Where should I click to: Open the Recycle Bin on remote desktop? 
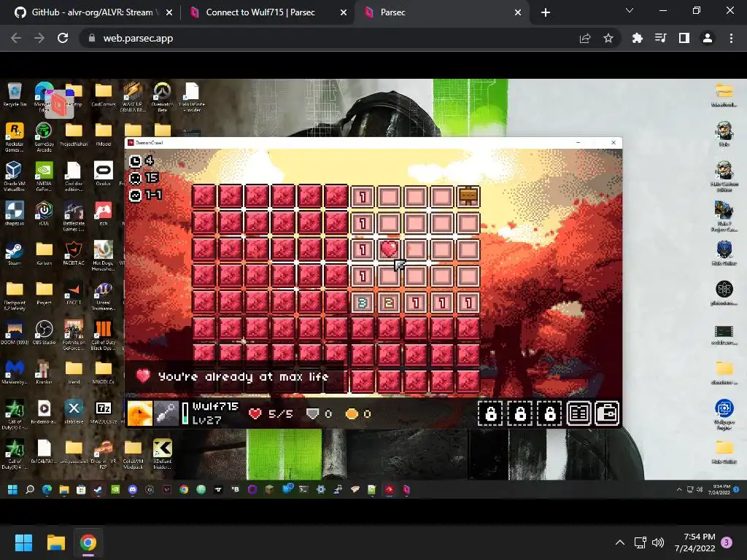coord(15,95)
